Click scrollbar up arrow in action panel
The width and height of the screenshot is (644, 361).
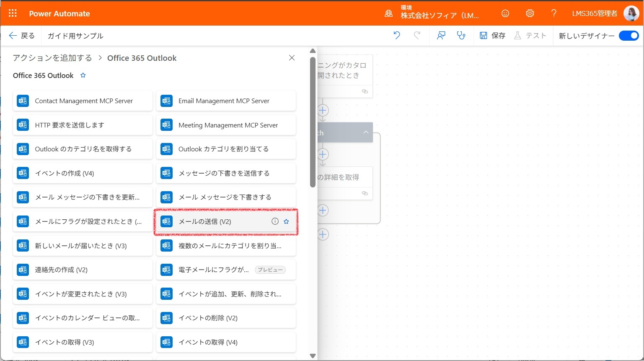[x=313, y=51]
